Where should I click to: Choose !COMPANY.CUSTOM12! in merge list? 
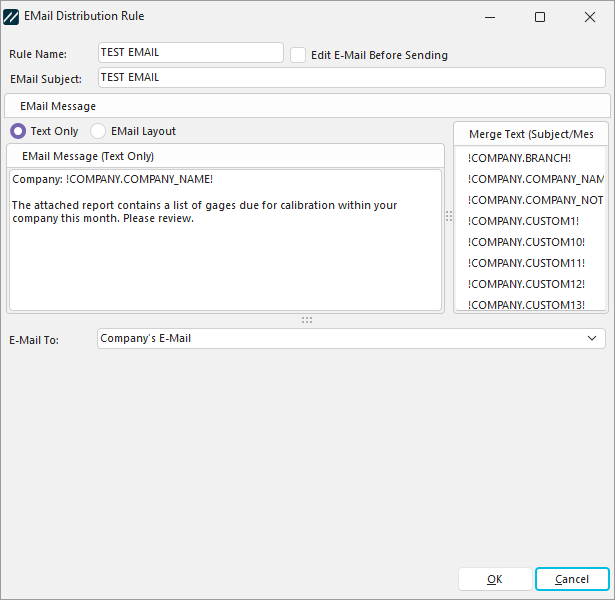click(526, 284)
